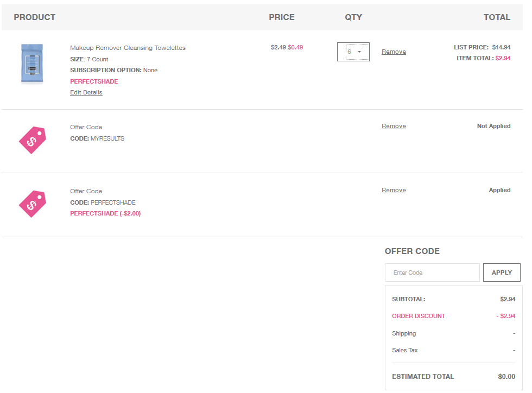Click the MYRESULTS offer code tag icon

(x=32, y=140)
